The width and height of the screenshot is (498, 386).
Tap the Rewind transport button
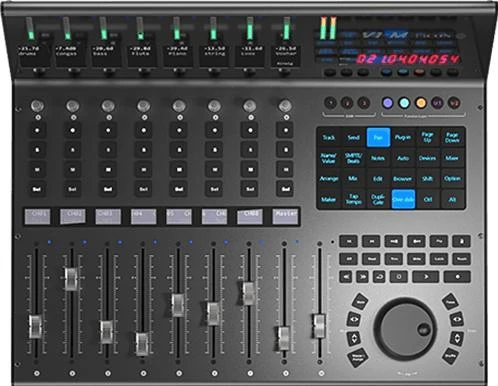pos(347,277)
